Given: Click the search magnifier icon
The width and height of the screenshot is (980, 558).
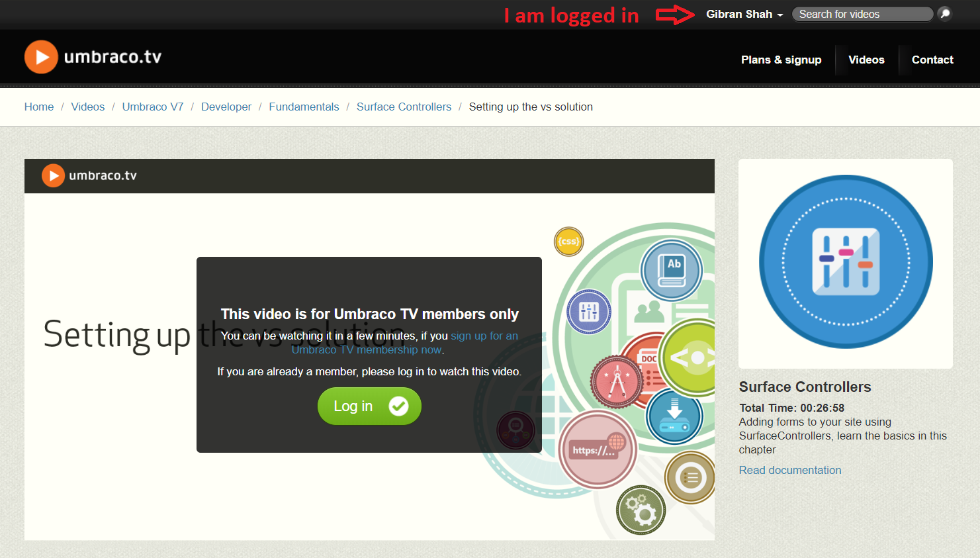Looking at the screenshot, I should 945,14.
